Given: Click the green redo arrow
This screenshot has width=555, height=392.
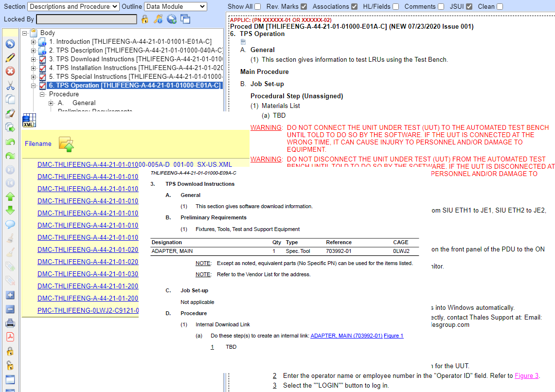Looking at the screenshot, I should (10, 156).
